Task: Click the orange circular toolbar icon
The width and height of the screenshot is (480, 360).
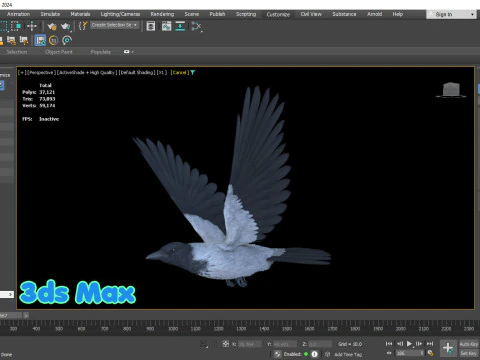Action: pos(53,40)
